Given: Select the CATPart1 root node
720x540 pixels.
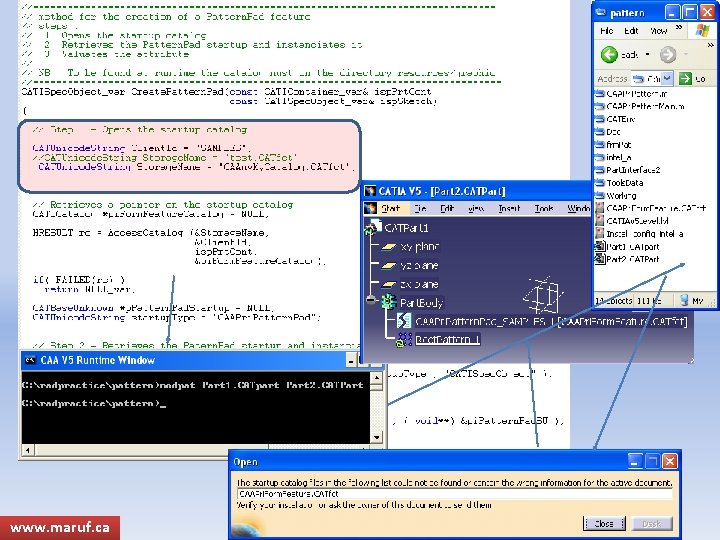Looking at the screenshot, I should pyautogui.click(x=406, y=228).
